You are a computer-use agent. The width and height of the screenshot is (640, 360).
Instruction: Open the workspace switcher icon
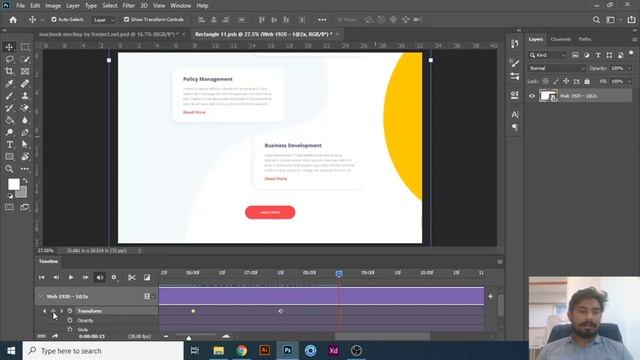pyautogui.click(x=610, y=20)
